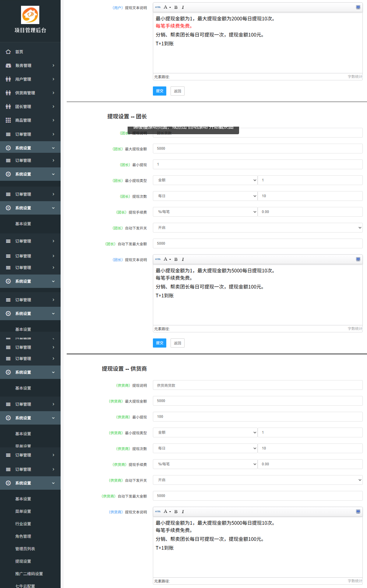367x588 pixels.
Task: Open fullscreen for the 用户 text editor
Action: (x=358, y=7)
